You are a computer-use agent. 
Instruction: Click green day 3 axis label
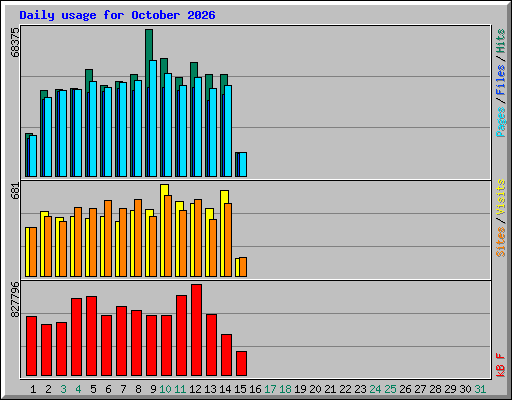click(x=63, y=389)
